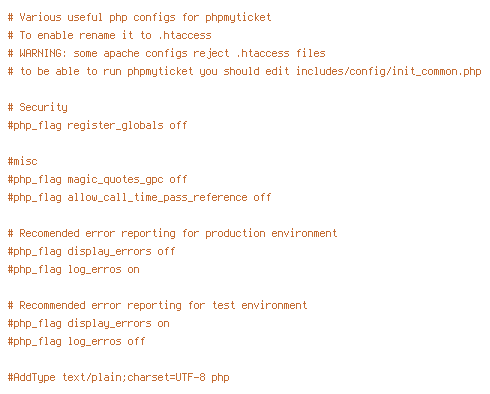Click the word '.htaccess' in second line
Screen dimensions: 490x394
185,35
